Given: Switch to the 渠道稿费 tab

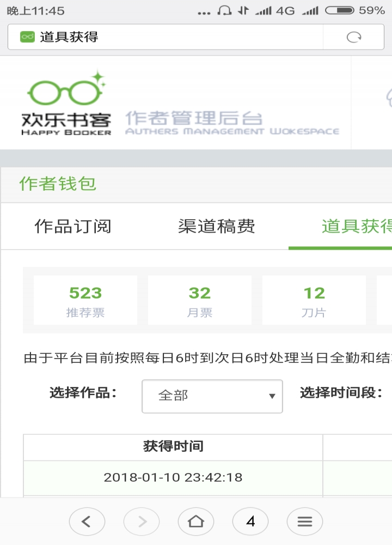Looking at the screenshot, I should [217, 226].
